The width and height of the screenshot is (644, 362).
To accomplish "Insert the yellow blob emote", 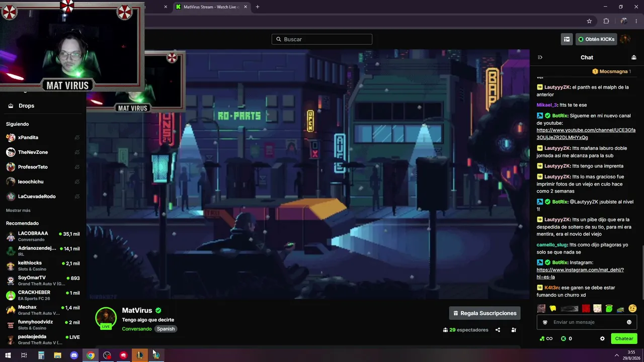I will (553, 308).
